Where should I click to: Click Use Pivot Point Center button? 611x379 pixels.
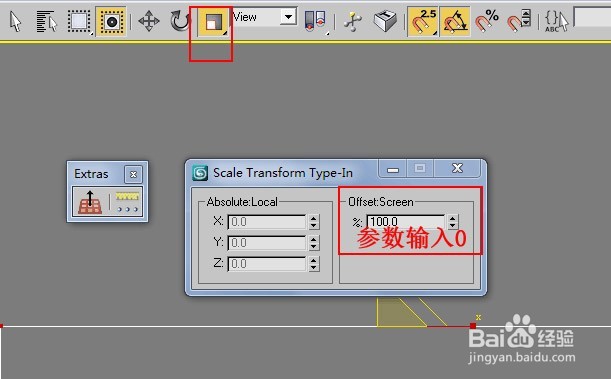coord(315,21)
